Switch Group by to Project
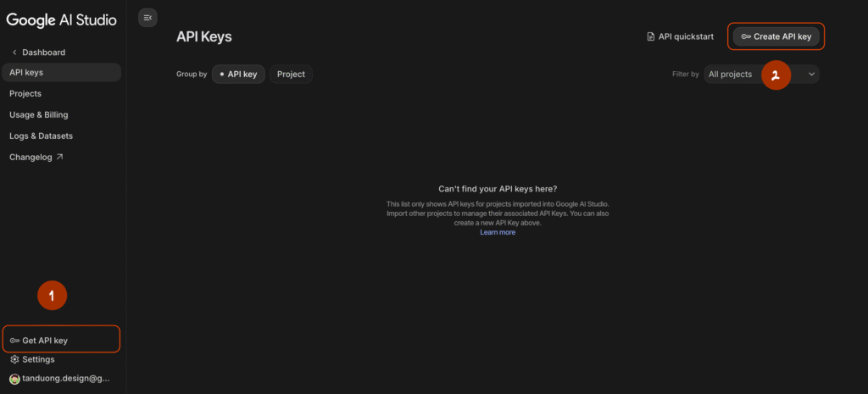868x394 pixels. (x=291, y=75)
